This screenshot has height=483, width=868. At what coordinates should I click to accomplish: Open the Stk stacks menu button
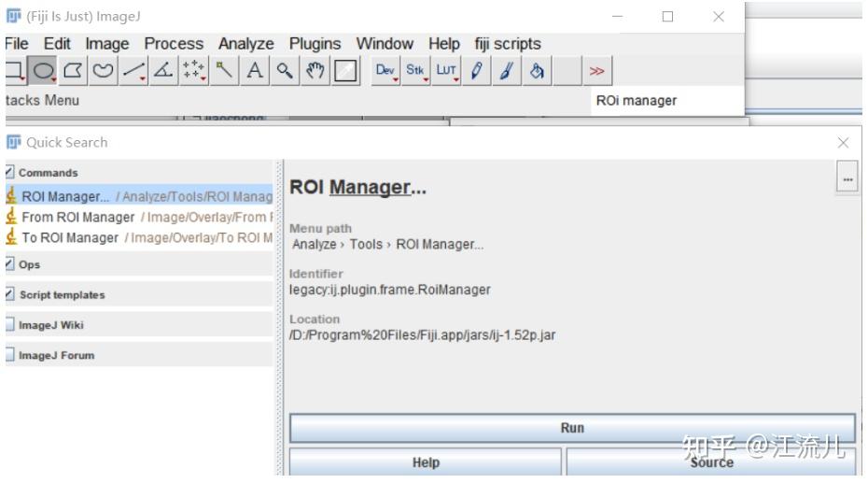tap(415, 71)
